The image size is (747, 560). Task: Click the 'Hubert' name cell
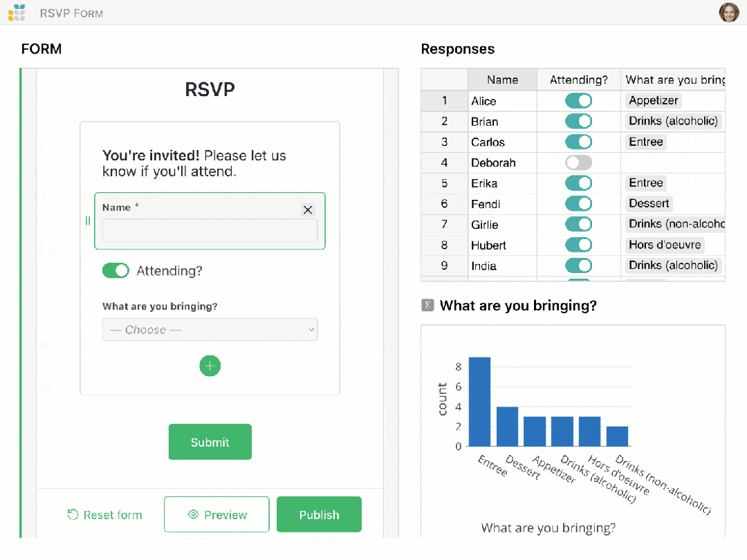click(x=503, y=245)
